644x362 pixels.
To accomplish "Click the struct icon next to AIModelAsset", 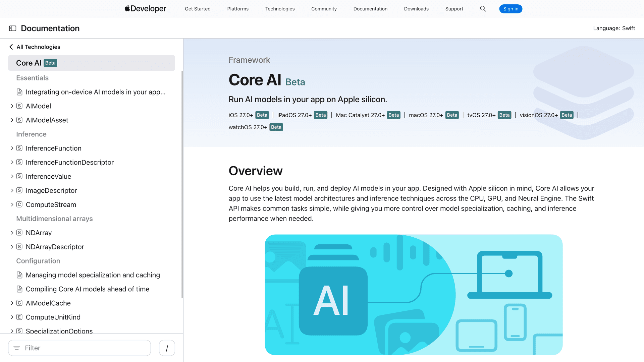I will point(19,120).
